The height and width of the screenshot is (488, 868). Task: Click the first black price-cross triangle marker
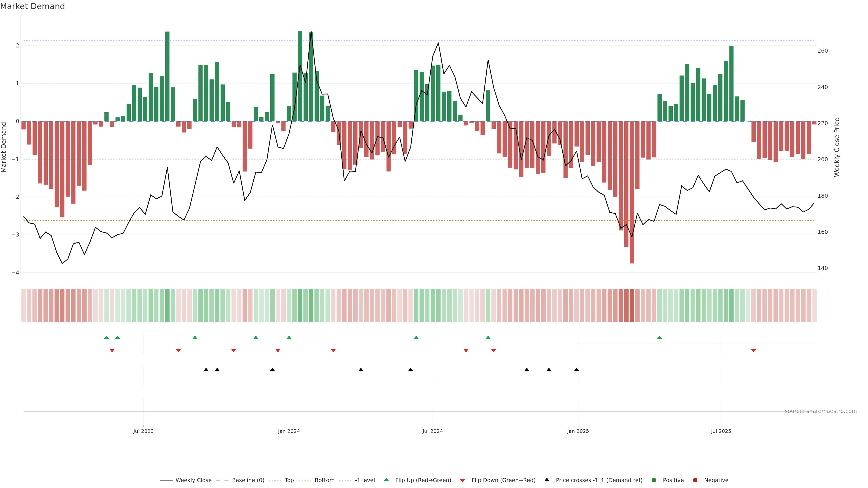[x=206, y=370]
